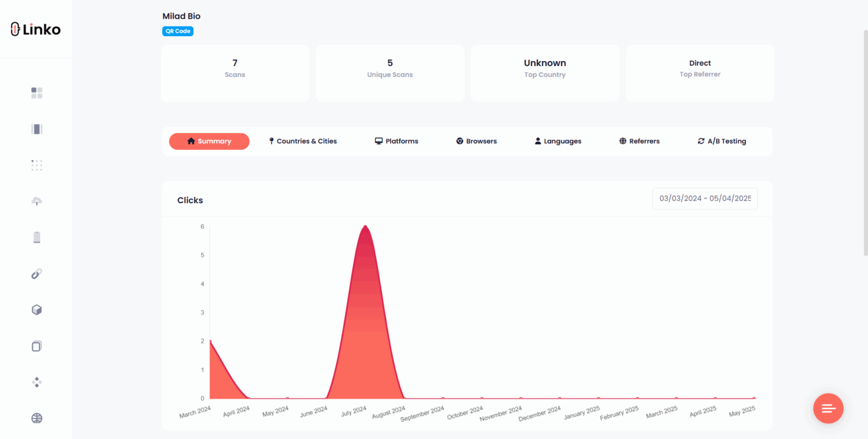The height and width of the screenshot is (439, 868).
Task: Click the floating orange menu button
Action: 828,408
